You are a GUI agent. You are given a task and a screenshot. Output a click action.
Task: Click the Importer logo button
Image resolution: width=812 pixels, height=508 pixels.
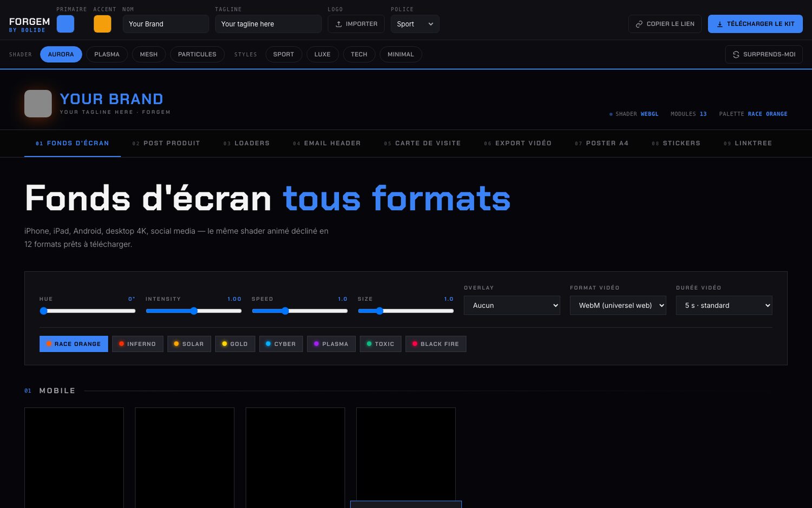(x=356, y=24)
